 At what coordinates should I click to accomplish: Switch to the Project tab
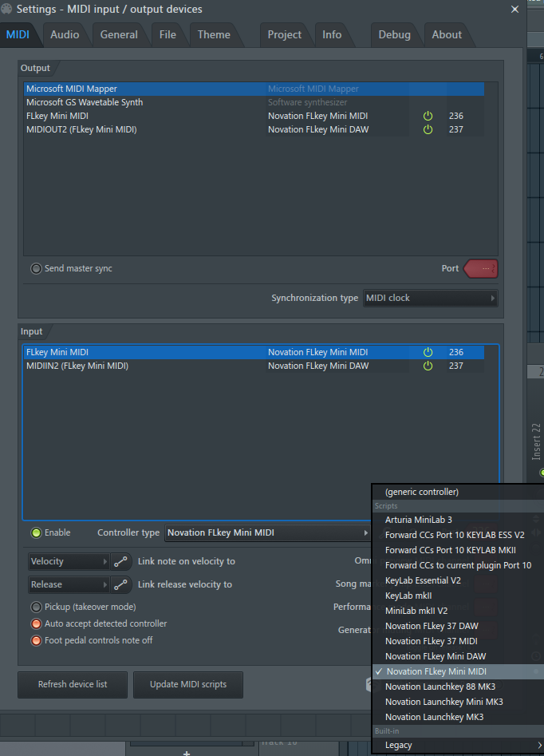284,34
